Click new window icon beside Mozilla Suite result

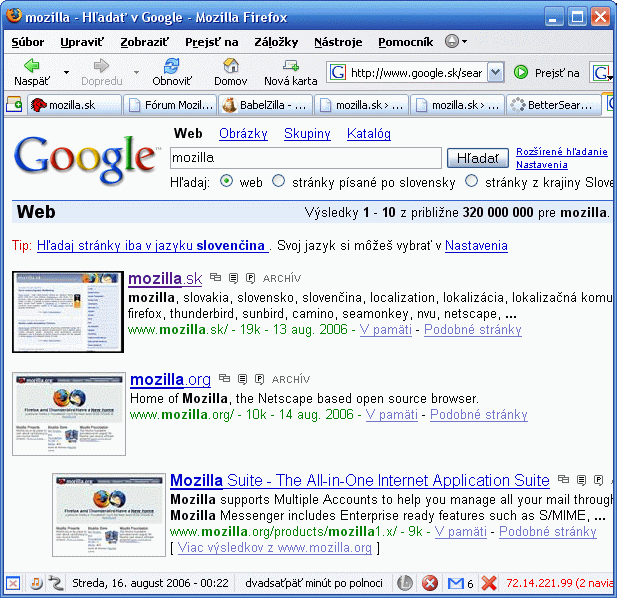(563, 479)
